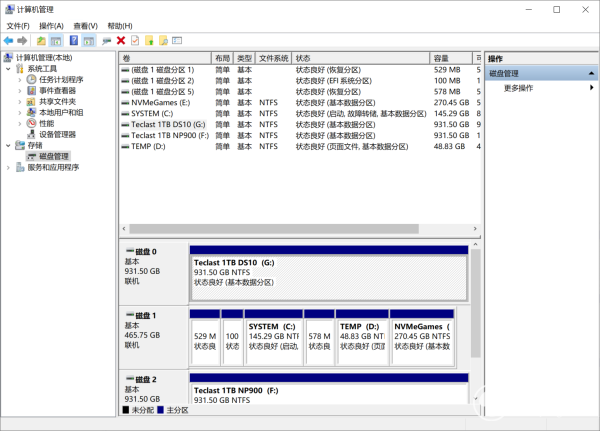Sort by the 类型 column header

tap(244, 58)
